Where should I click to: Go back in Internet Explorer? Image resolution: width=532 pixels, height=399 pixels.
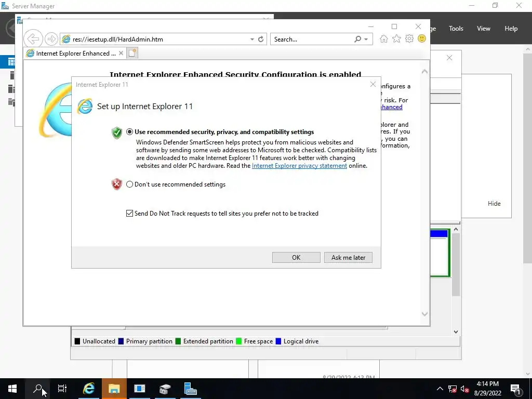(33, 39)
